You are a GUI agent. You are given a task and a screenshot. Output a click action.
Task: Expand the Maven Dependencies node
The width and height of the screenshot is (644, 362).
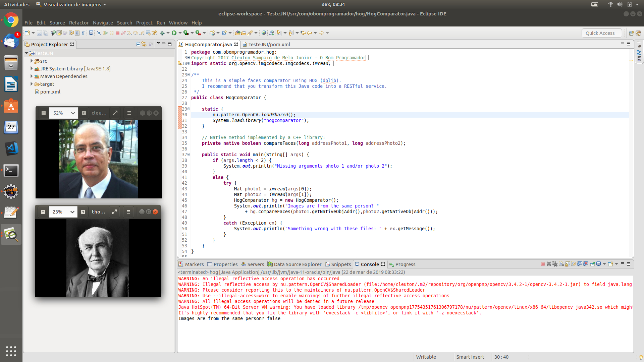pyautogui.click(x=32, y=76)
